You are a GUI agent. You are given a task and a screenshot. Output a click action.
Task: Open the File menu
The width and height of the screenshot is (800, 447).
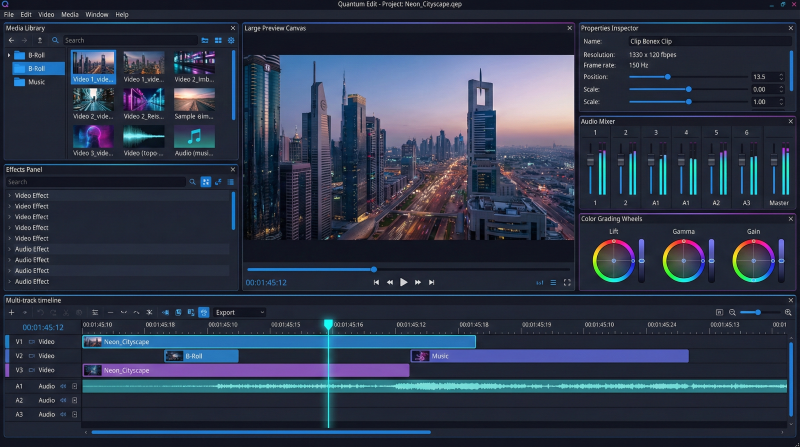click(9, 14)
